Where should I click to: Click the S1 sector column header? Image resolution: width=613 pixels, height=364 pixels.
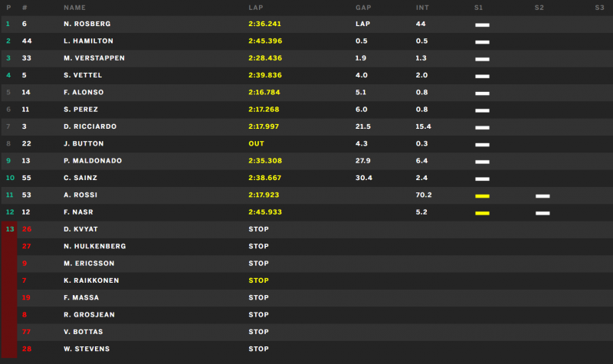[x=478, y=8]
